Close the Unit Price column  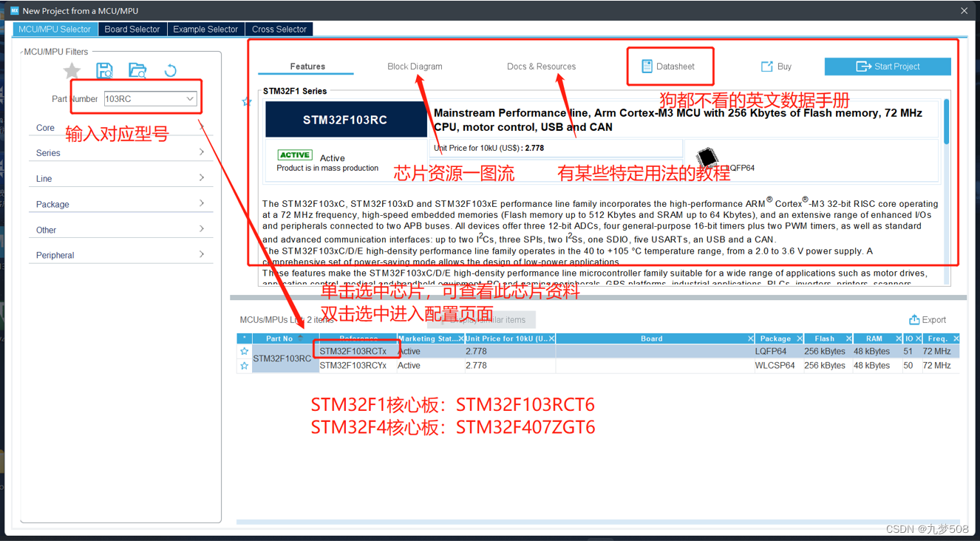coord(551,338)
